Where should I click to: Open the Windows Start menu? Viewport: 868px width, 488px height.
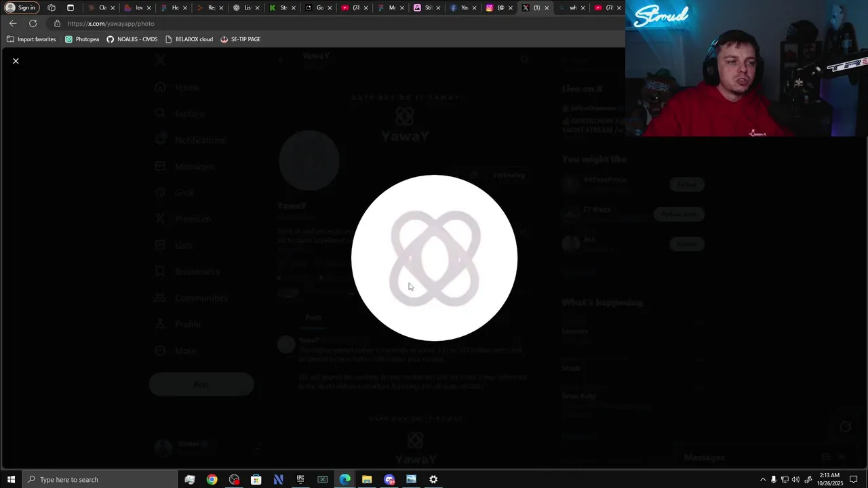[x=11, y=480]
